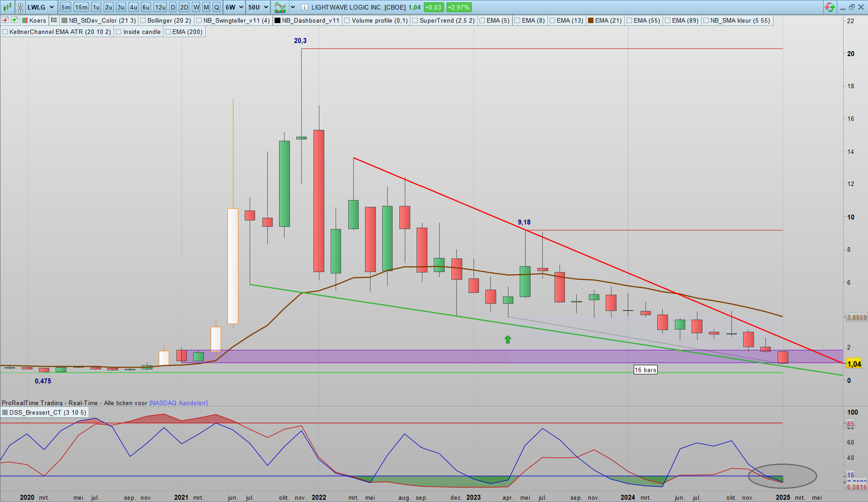Switch to the 2D timeframe button
This screenshot has height=502, width=868.
pos(184,7)
